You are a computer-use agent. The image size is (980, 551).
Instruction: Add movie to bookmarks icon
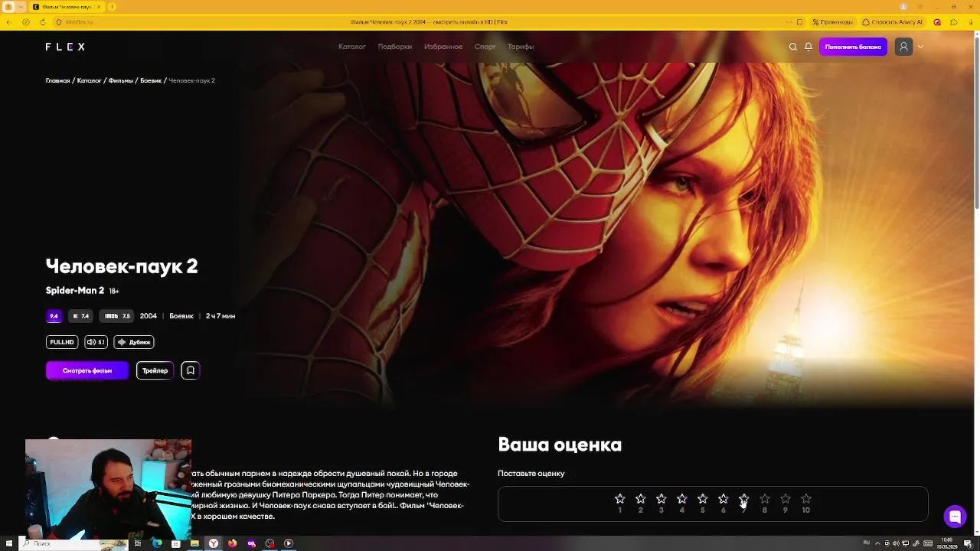pos(191,370)
